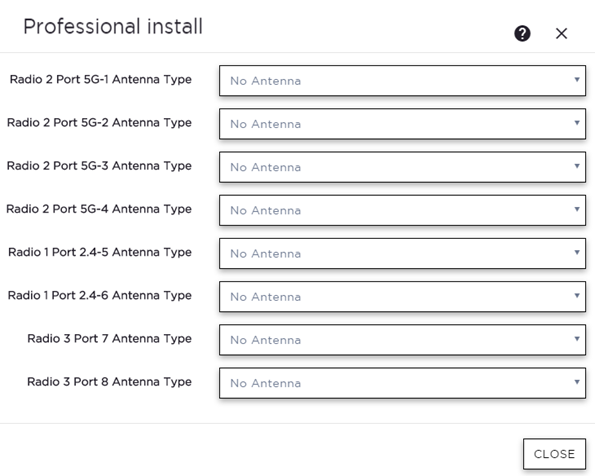Open Radio 2 Port 5G-2 antenna dropdown
The image size is (595, 476).
(402, 124)
